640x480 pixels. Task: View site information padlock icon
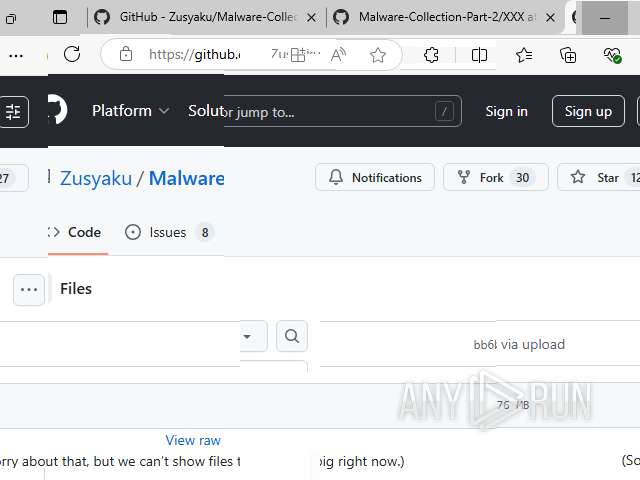(x=126, y=54)
